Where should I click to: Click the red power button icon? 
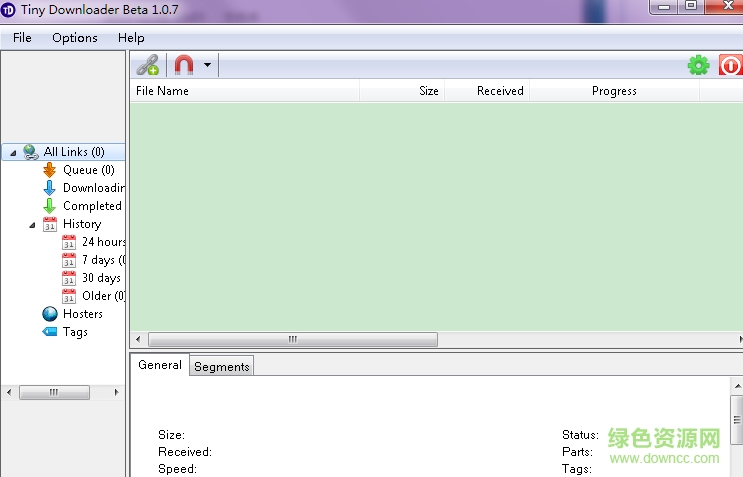pos(731,66)
